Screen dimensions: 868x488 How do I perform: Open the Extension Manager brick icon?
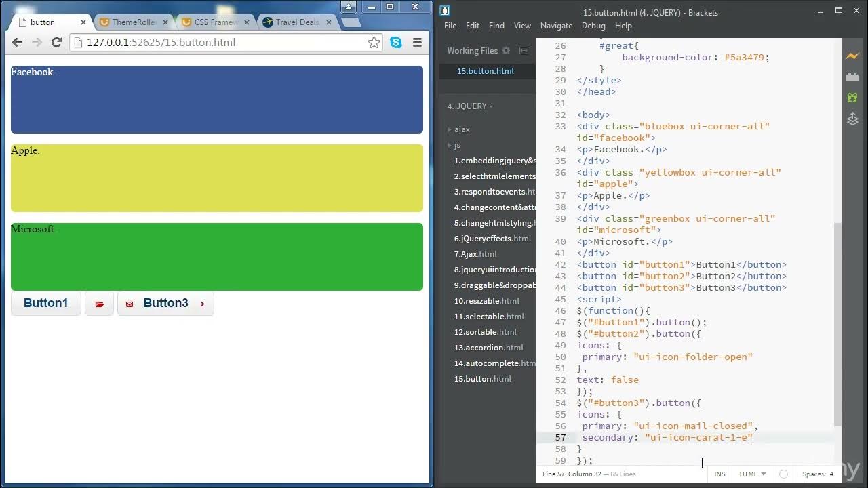click(852, 77)
